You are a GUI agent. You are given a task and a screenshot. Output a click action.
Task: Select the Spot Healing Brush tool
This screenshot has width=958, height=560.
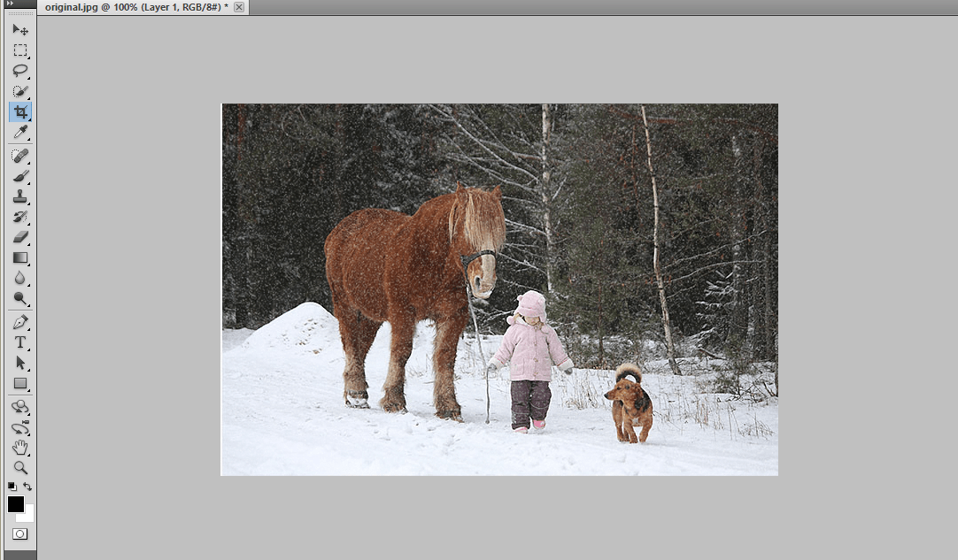click(x=20, y=156)
